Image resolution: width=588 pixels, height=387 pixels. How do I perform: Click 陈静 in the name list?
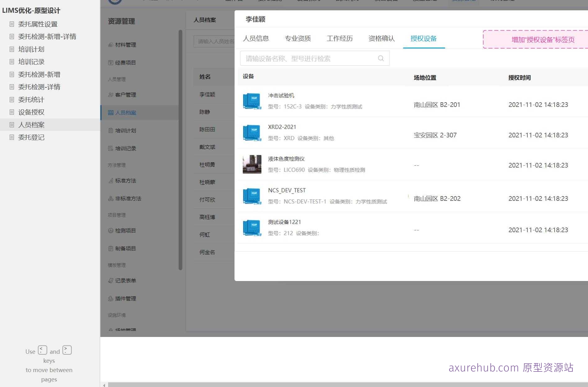click(x=205, y=112)
